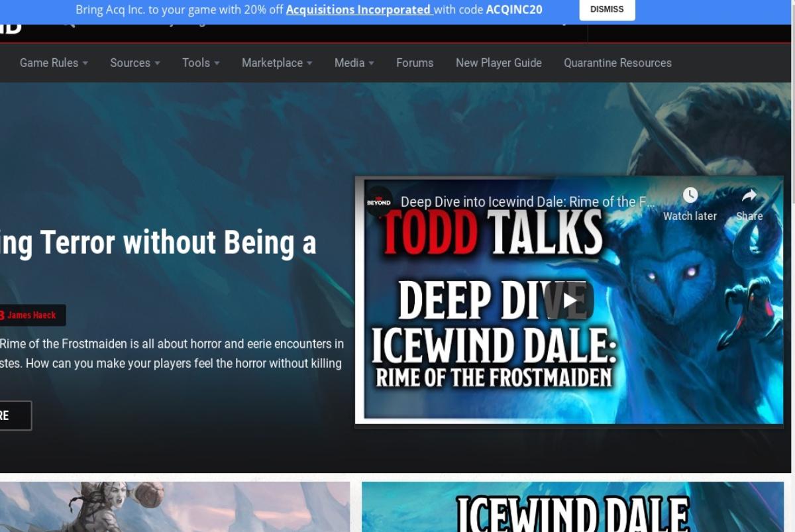Click the Sources dropdown arrow
This screenshot has width=795, height=532.
coord(157,63)
